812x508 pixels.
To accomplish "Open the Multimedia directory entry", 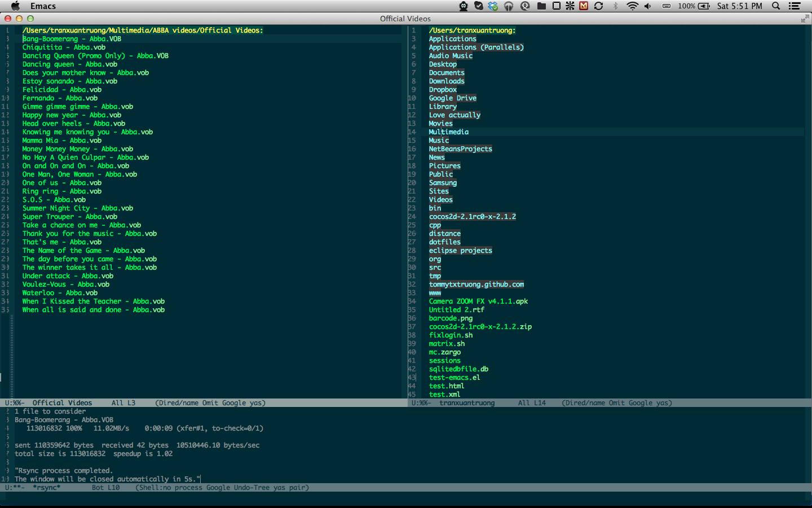I will click(448, 132).
